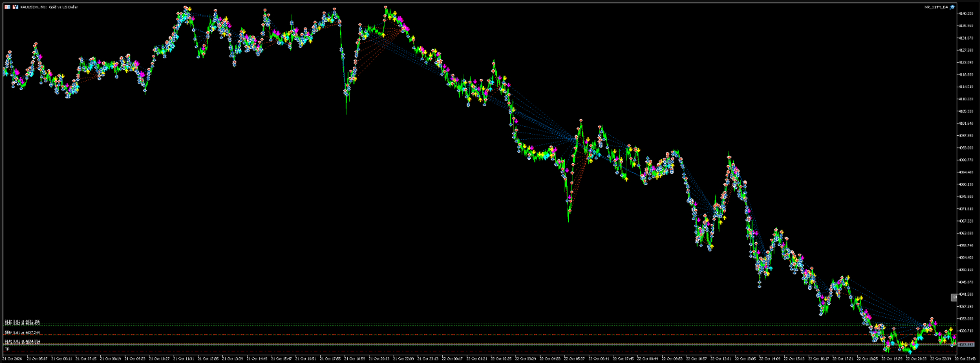This screenshot has width=980, height=363.
Task: Click the 21 Oct 12:35 time label
Action: (209, 358)
